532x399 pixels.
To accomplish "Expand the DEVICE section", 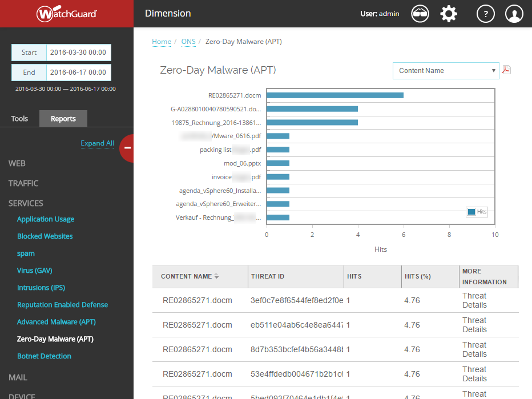I will point(22,396).
